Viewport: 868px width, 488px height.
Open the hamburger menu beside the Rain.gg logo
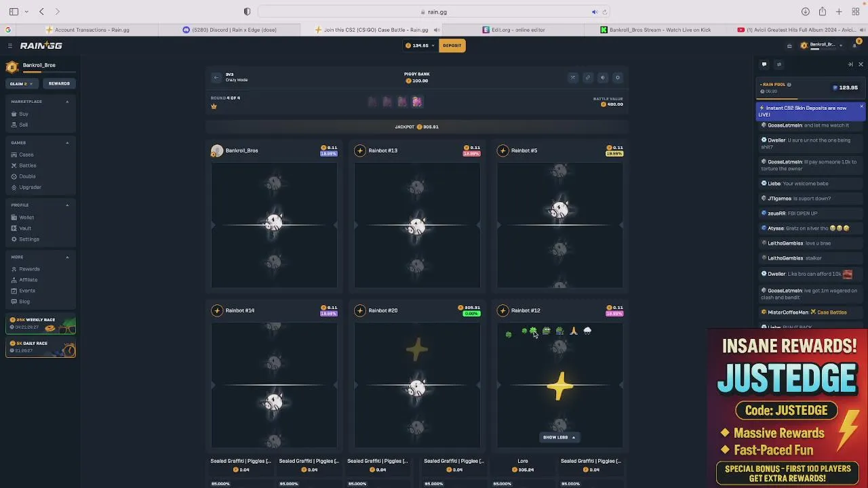point(10,45)
